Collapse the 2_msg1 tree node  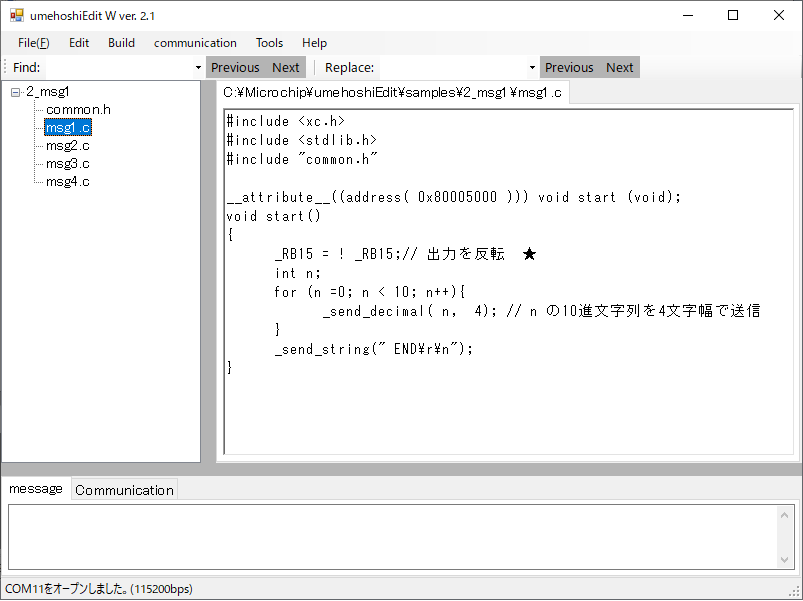coord(16,92)
